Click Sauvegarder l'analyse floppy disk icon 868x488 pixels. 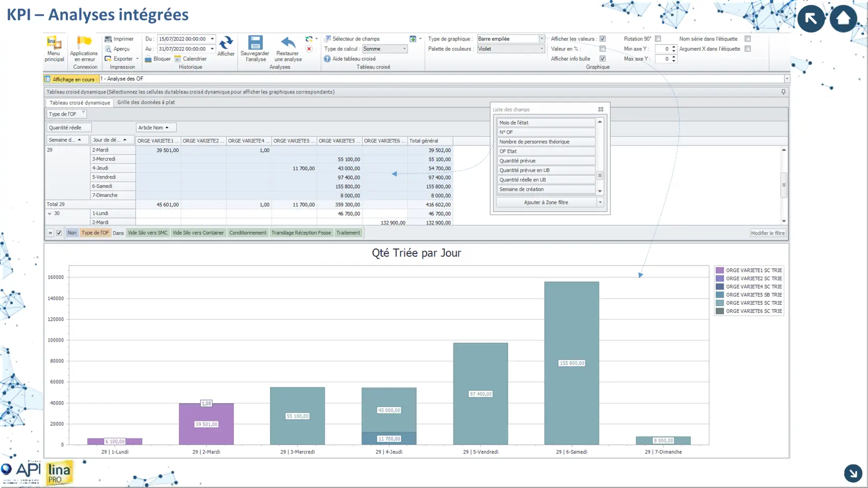pyautogui.click(x=255, y=42)
